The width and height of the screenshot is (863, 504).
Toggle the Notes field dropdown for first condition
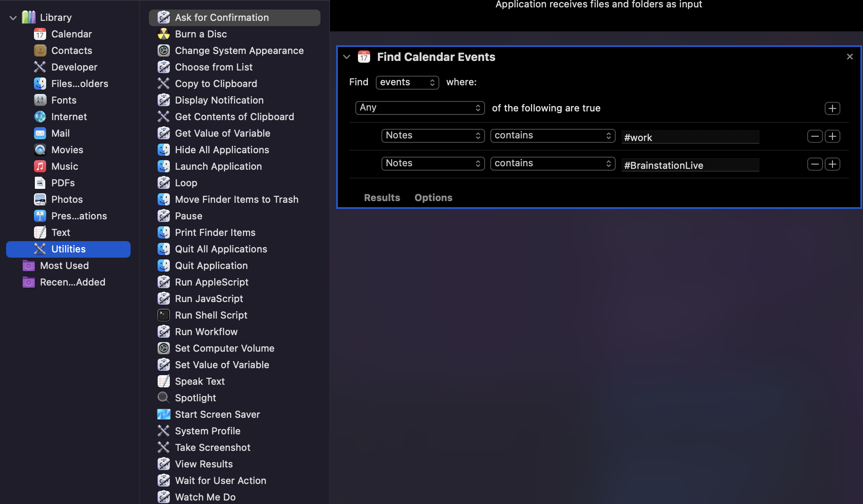click(x=432, y=135)
